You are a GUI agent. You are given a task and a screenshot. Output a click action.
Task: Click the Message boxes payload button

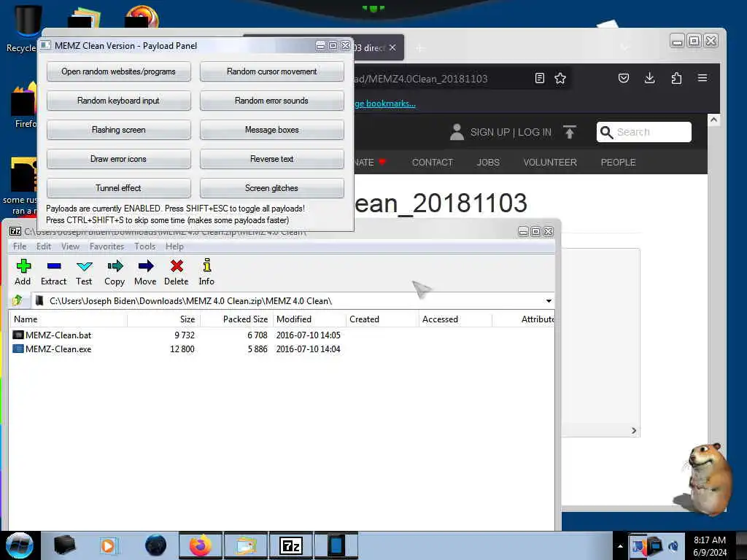tap(271, 130)
